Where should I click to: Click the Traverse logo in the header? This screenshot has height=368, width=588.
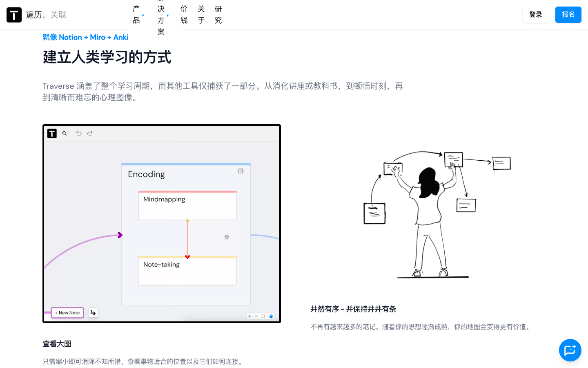[14, 15]
